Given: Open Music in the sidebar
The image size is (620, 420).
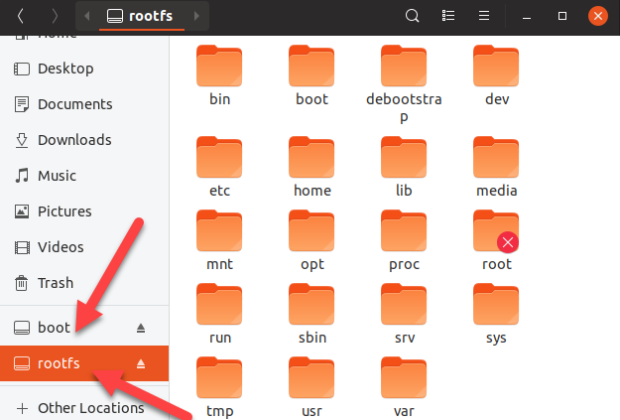Looking at the screenshot, I should click(x=84, y=176).
